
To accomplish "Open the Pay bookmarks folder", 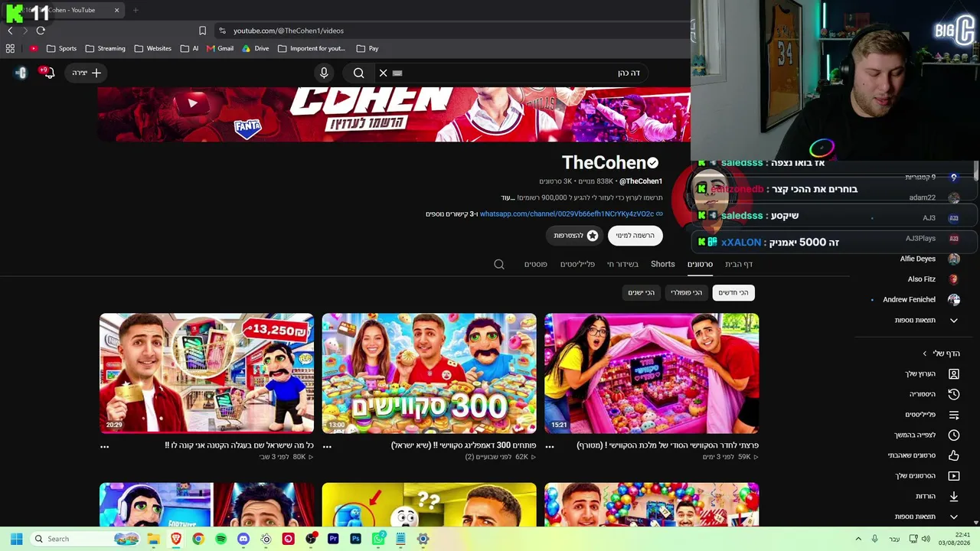I will pos(367,48).
